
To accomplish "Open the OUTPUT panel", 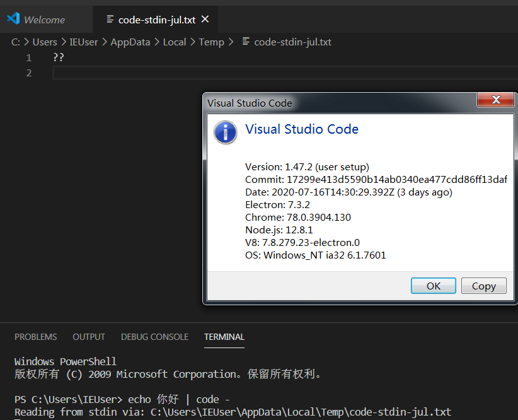I will pos(88,337).
